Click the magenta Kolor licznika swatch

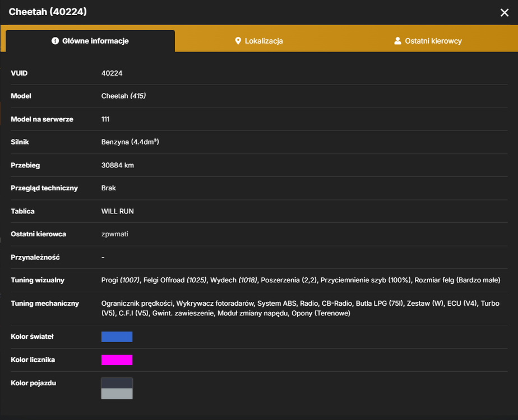pyautogui.click(x=117, y=360)
